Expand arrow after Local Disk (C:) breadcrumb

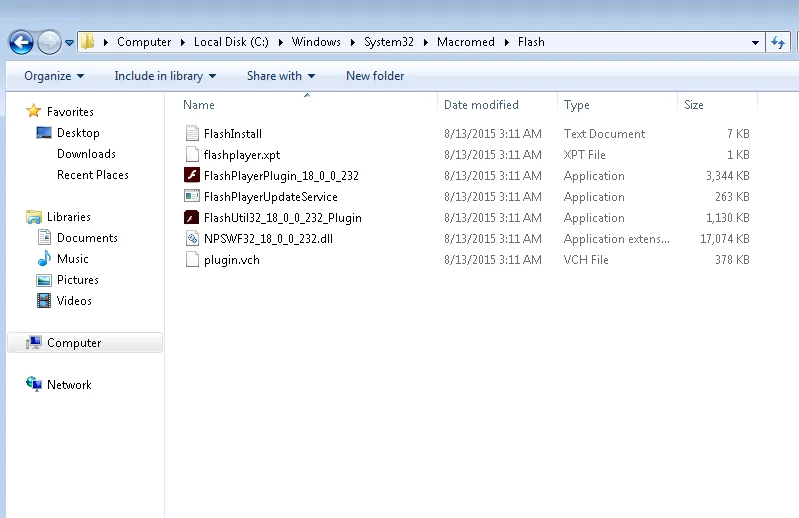click(280, 42)
